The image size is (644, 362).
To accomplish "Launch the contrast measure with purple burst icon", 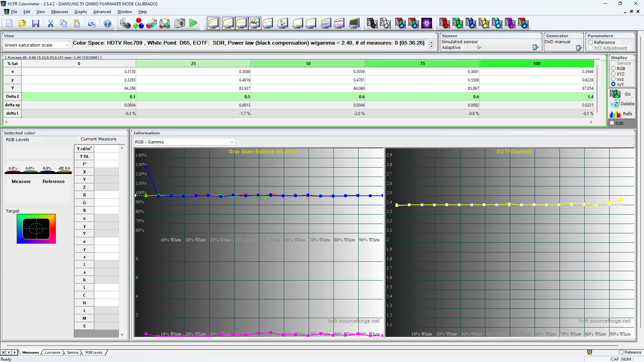I will [x=427, y=23].
